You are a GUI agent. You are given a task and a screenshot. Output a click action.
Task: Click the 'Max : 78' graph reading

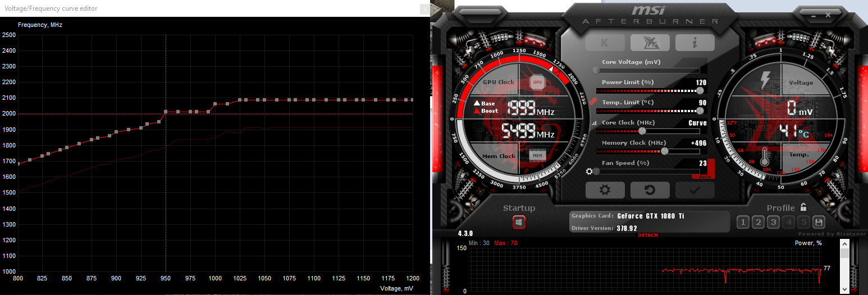pyautogui.click(x=506, y=243)
